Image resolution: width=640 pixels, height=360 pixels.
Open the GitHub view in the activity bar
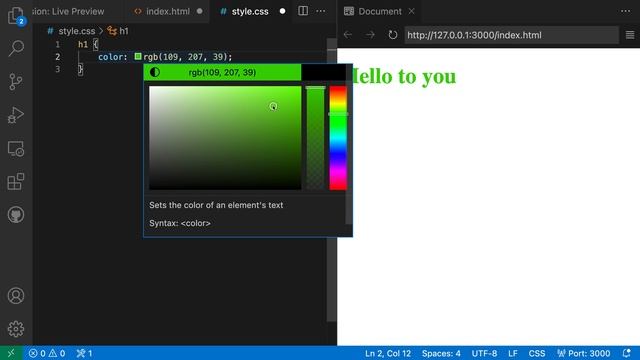(16, 215)
